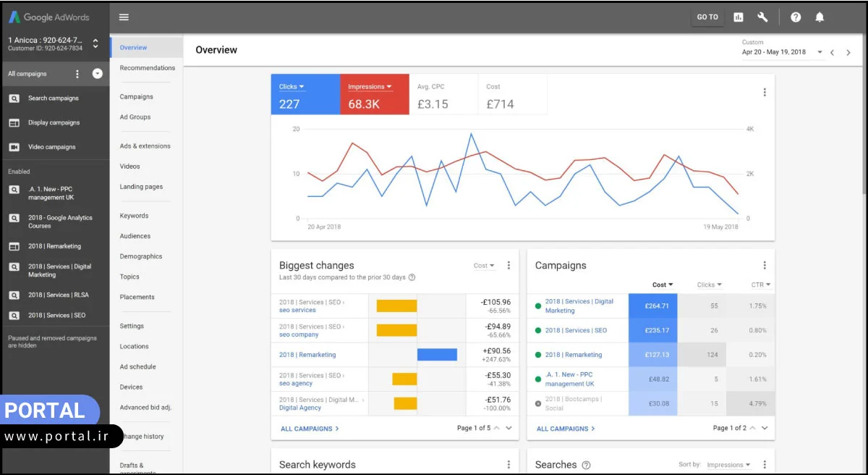The height and width of the screenshot is (475, 868).
Task: Open the Cost dropdown in Biggest changes
Action: tap(484, 266)
